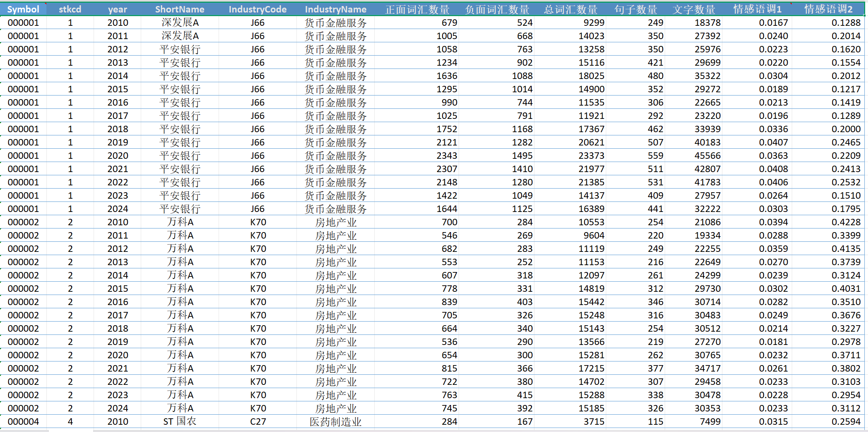Click the cell with value 18378
This screenshot has height=432, width=868.
(694, 23)
